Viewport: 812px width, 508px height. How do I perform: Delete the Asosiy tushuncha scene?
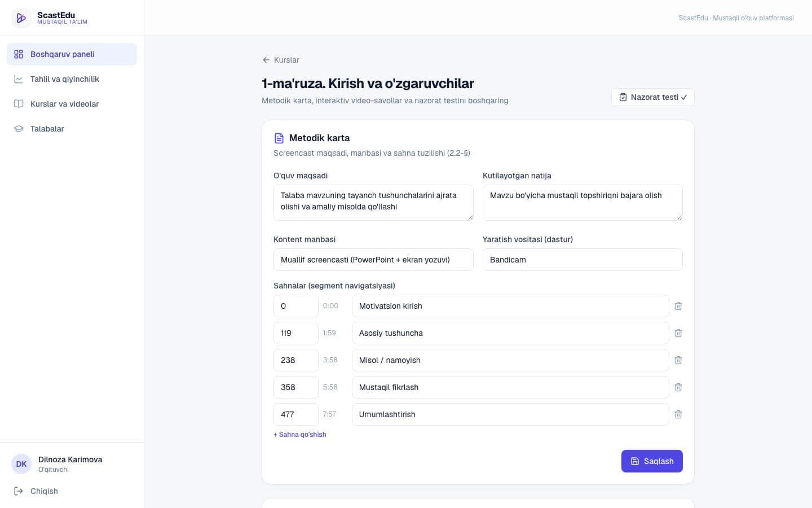(x=678, y=333)
